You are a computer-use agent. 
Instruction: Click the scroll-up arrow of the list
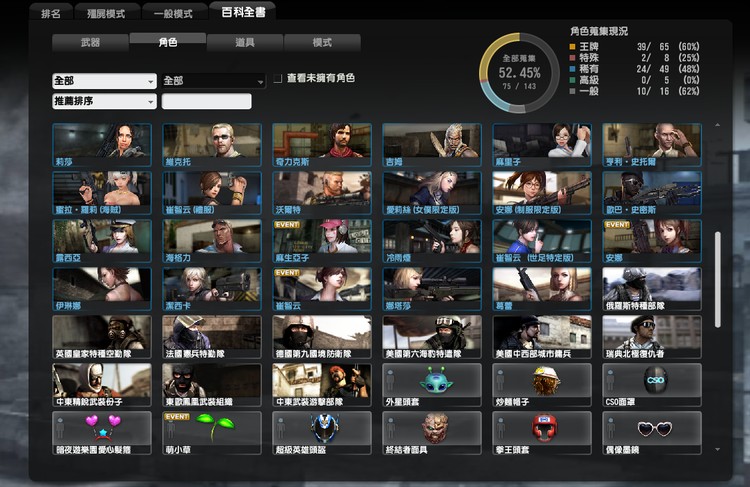pos(717,125)
